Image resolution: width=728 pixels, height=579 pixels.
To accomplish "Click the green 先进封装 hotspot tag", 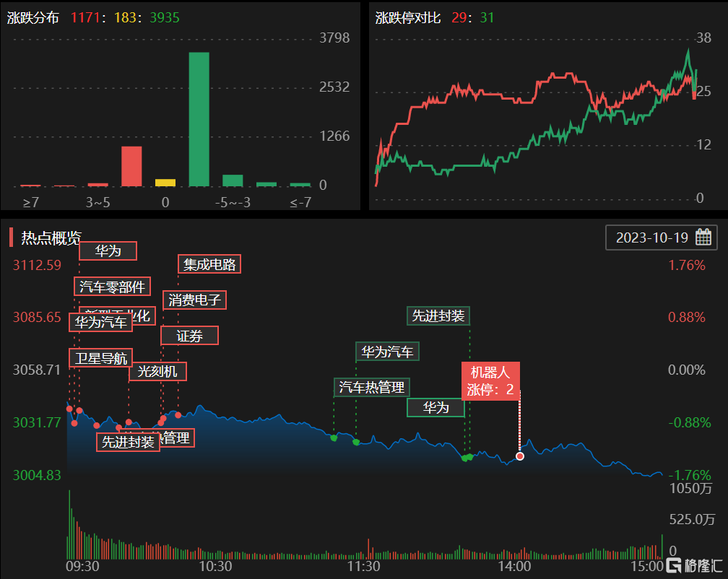I will pos(438,315).
